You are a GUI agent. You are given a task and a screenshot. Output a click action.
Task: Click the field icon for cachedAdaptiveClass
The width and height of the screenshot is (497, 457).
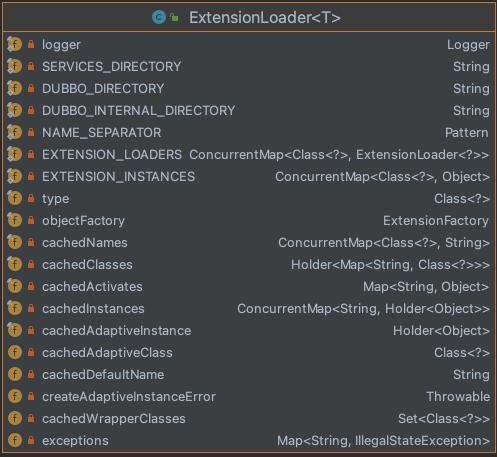14,352
